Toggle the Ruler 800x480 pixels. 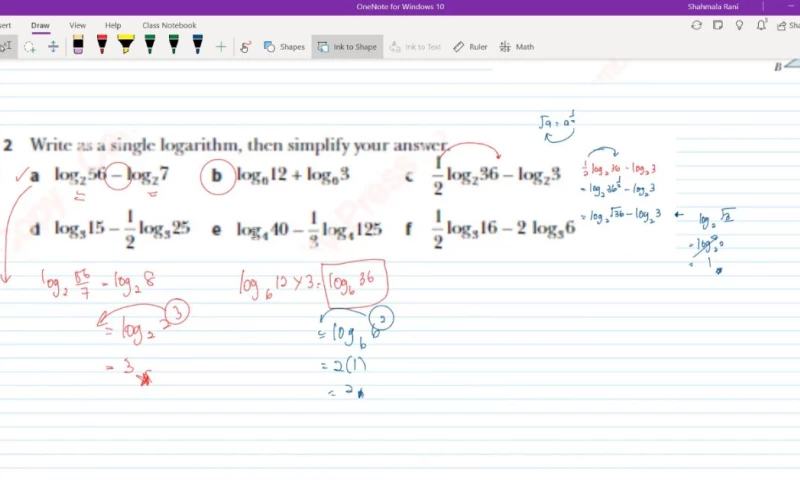pyautogui.click(x=470, y=47)
